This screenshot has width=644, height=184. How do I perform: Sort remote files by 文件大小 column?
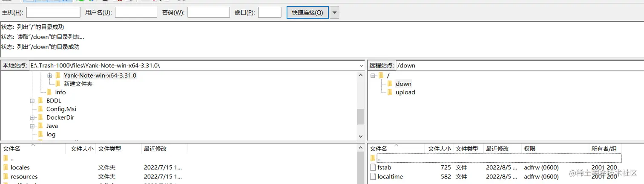[439, 149]
